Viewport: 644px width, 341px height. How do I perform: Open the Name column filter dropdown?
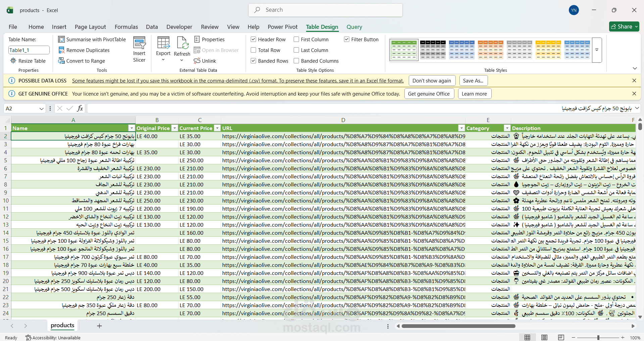(132, 128)
